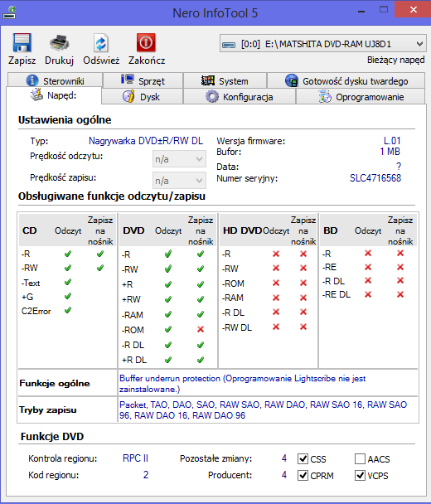
Task: Click the RPC II region control value
Action: click(x=135, y=458)
